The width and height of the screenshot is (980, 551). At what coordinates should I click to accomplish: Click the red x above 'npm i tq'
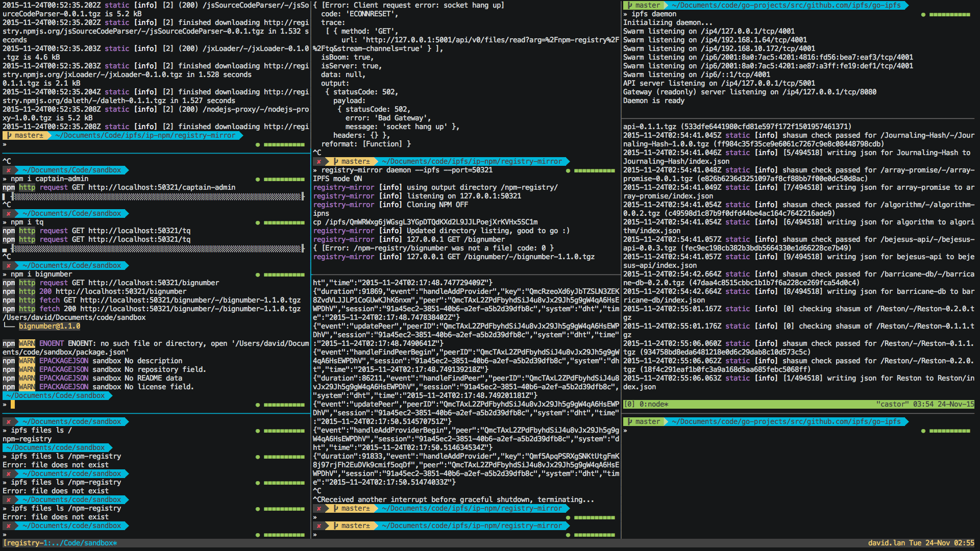point(9,214)
